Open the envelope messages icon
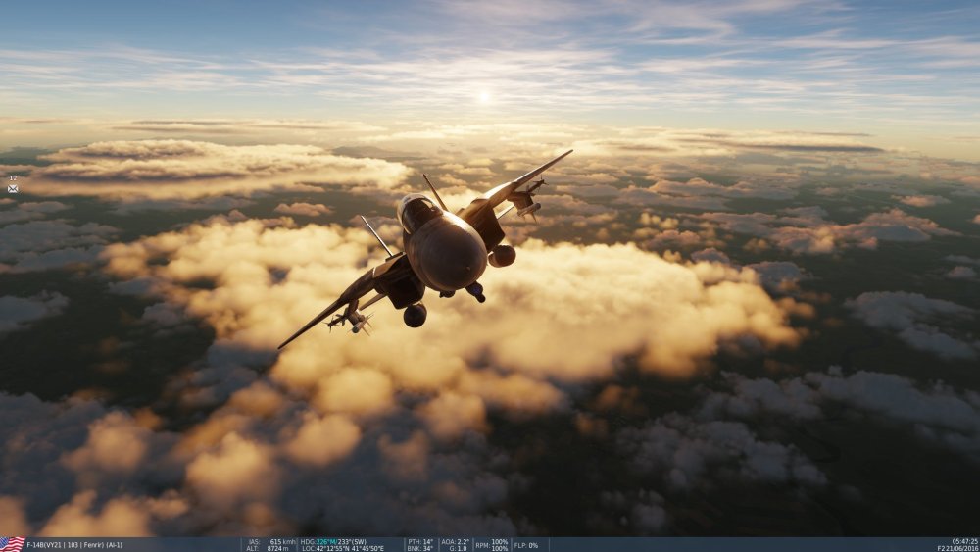This screenshot has height=552, width=980. [13, 188]
